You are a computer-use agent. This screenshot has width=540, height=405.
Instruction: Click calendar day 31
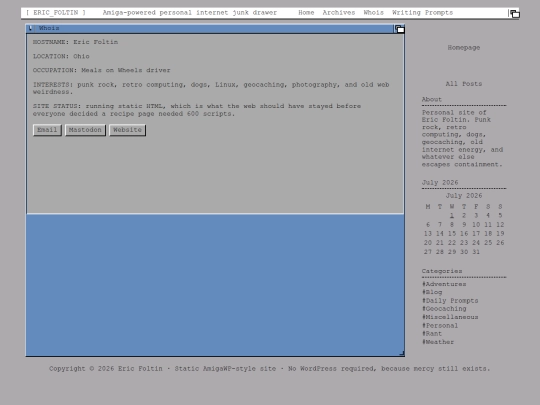coord(476,252)
